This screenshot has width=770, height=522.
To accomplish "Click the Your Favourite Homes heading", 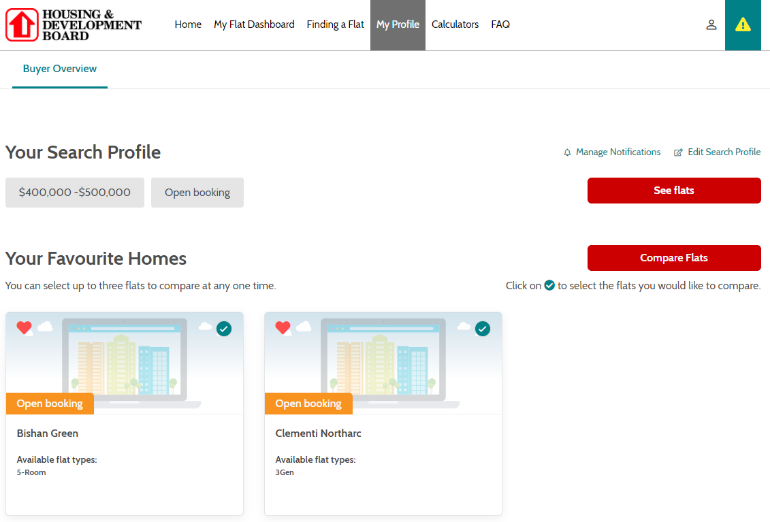I will 96,258.
